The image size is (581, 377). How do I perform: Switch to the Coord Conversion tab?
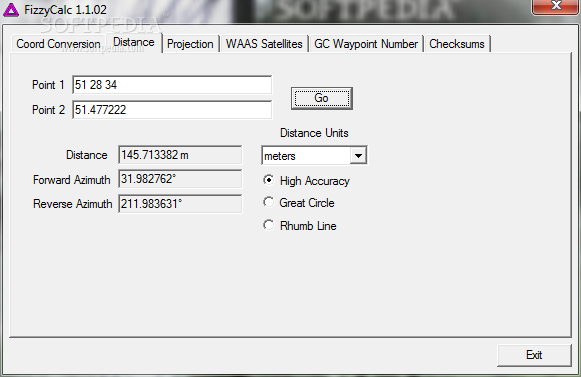click(x=58, y=44)
